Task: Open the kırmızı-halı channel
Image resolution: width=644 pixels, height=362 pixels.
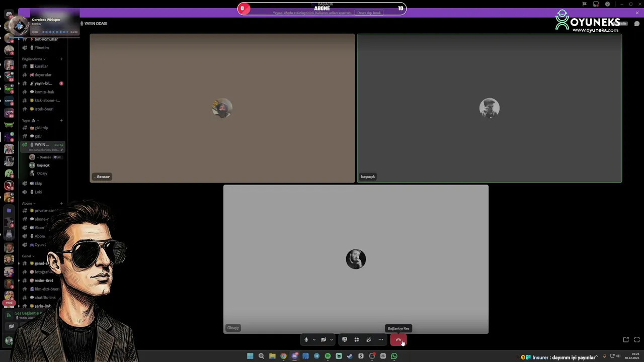Action: (42, 92)
